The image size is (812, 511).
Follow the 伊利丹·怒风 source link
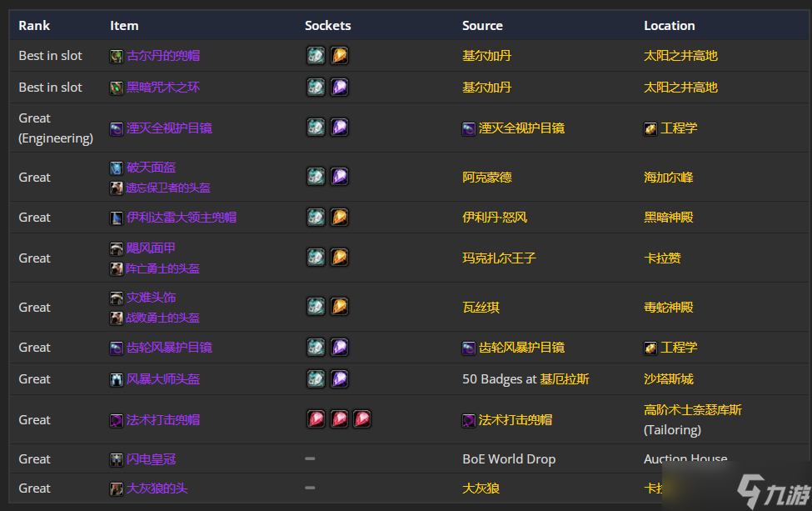[x=495, y=217]
